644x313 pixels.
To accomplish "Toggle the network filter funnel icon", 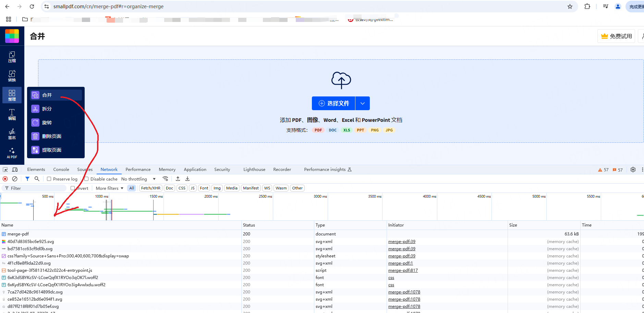I will coord(27,179).
